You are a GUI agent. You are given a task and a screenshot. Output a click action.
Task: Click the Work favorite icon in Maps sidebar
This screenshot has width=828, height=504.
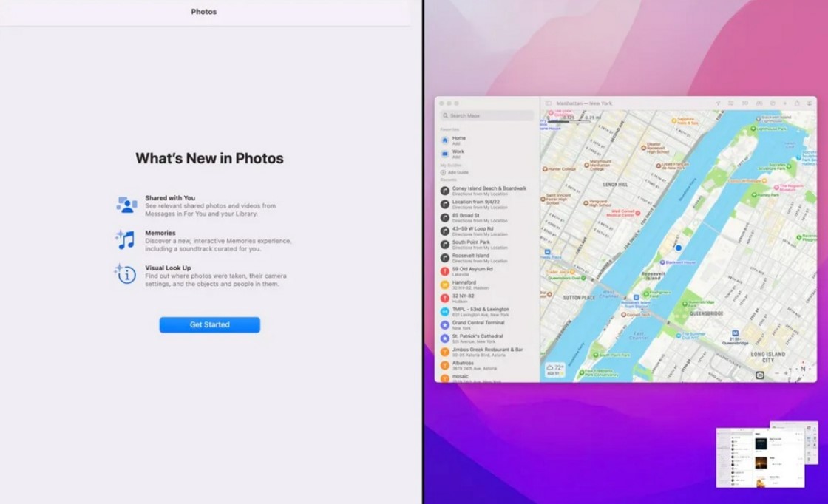click(x=446, y=154)
